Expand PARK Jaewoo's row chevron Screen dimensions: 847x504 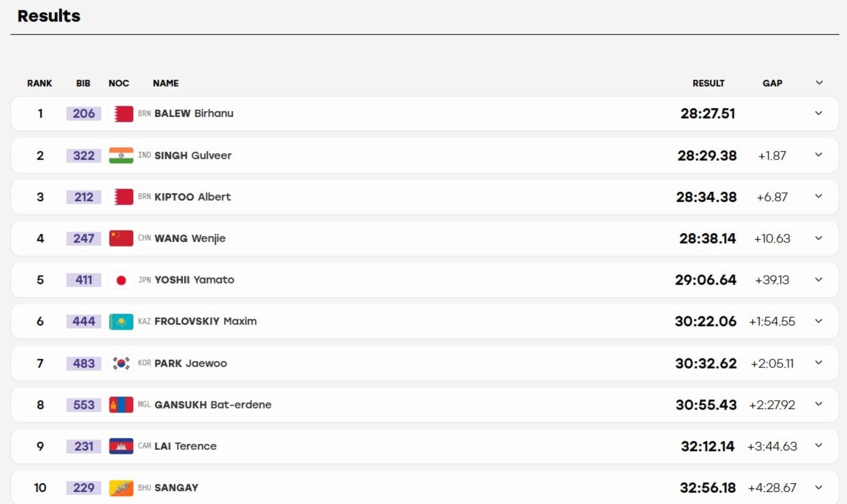point(818,362)
